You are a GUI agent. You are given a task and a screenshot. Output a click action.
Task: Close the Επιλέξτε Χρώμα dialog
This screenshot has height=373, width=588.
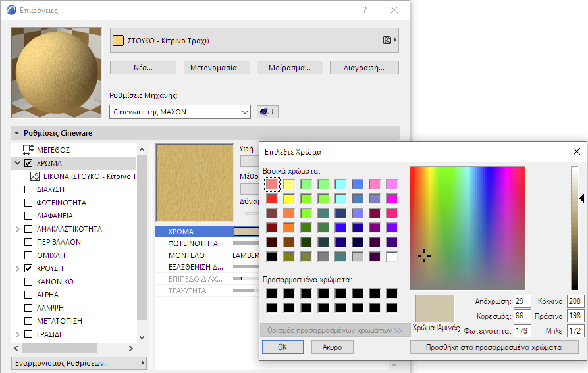pos(577,151)
